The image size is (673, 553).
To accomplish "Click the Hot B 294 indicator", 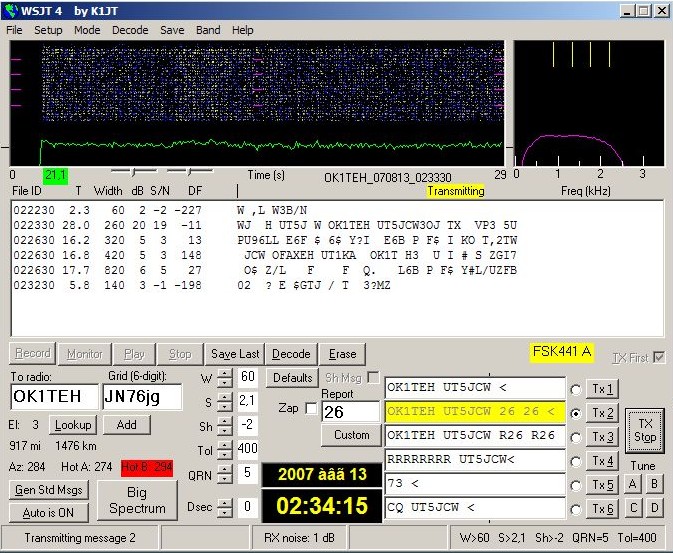I will pyautogui.click(x=147, y=467).
